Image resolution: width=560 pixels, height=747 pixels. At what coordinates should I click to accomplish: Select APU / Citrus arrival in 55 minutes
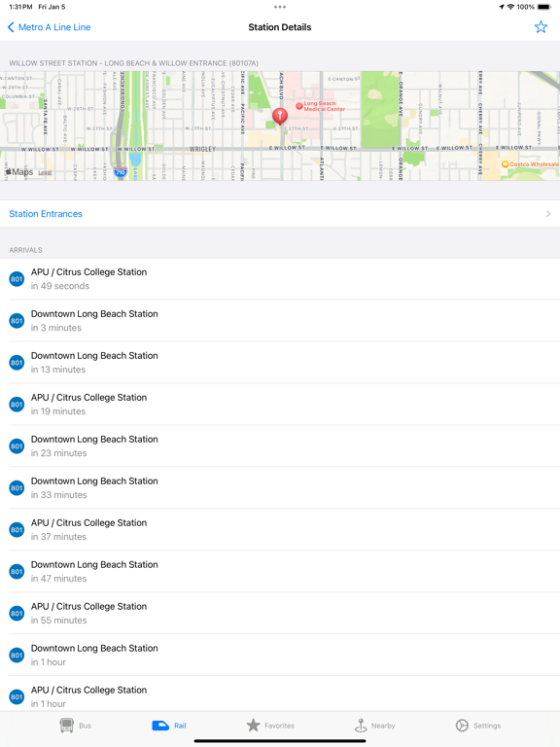pyautogui.click(x=280, y=613)
